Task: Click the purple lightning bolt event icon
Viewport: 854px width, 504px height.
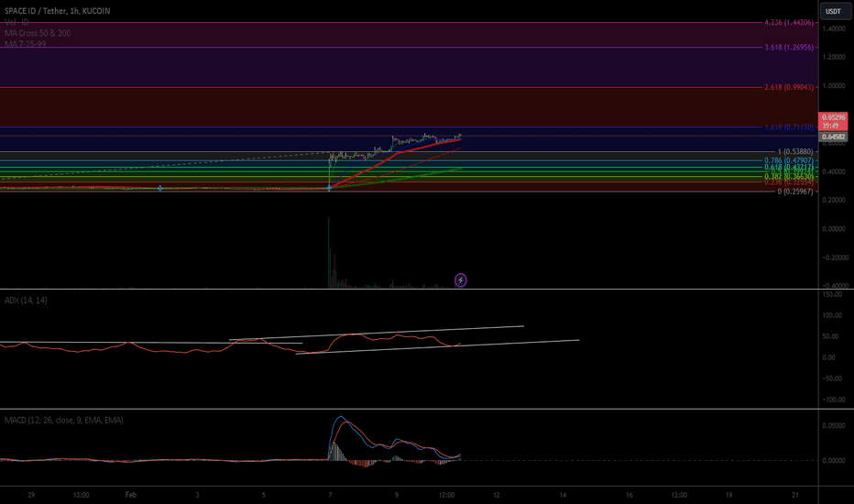Action: coord(460,280)
